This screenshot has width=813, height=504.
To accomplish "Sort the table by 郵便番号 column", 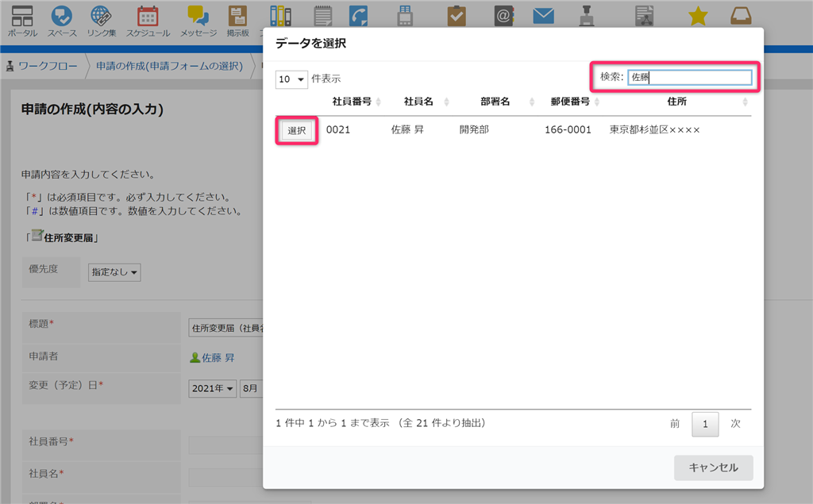I will (574, 102).
